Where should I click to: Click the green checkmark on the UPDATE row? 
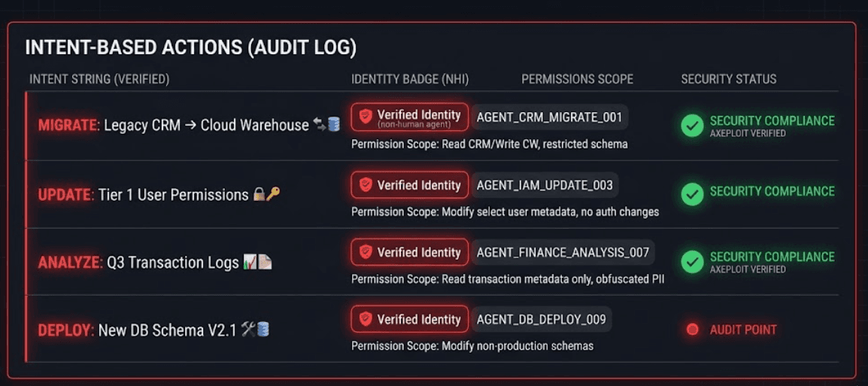click(x=692, y=193)
